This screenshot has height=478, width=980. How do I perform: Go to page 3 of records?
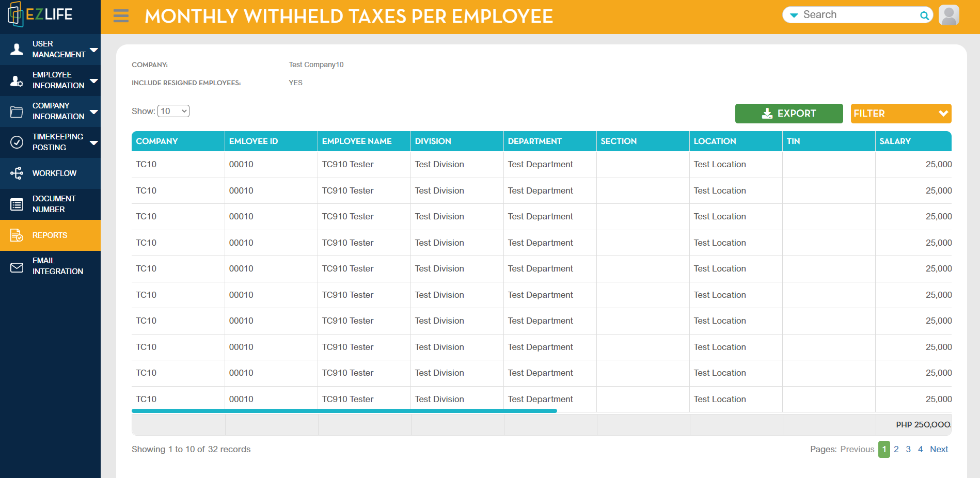pyautogui.click(x=908, y=449)
